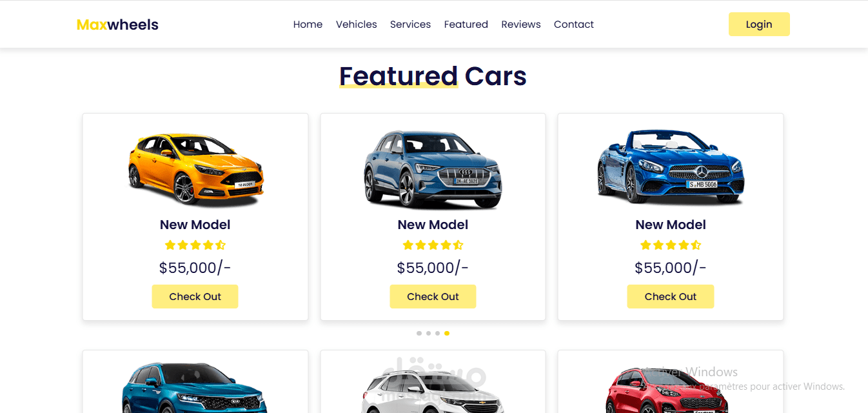The height and width of the screenshot is (413, 868).
Task: Select the first carousel pagination dot
Action: point(419,334)
